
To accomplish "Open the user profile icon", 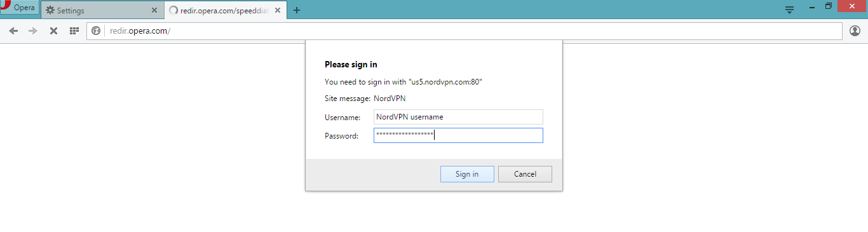I will coord(855,31).
